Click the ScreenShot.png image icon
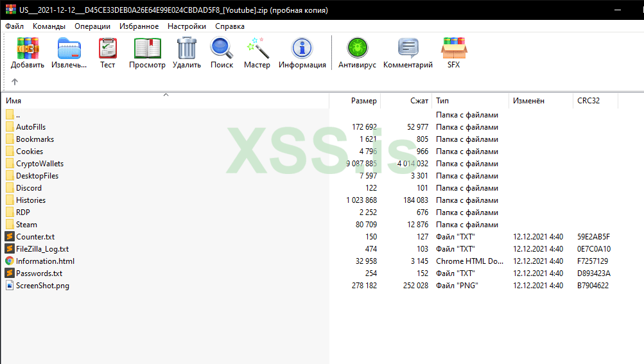644x364 pixels. [10, 286]
